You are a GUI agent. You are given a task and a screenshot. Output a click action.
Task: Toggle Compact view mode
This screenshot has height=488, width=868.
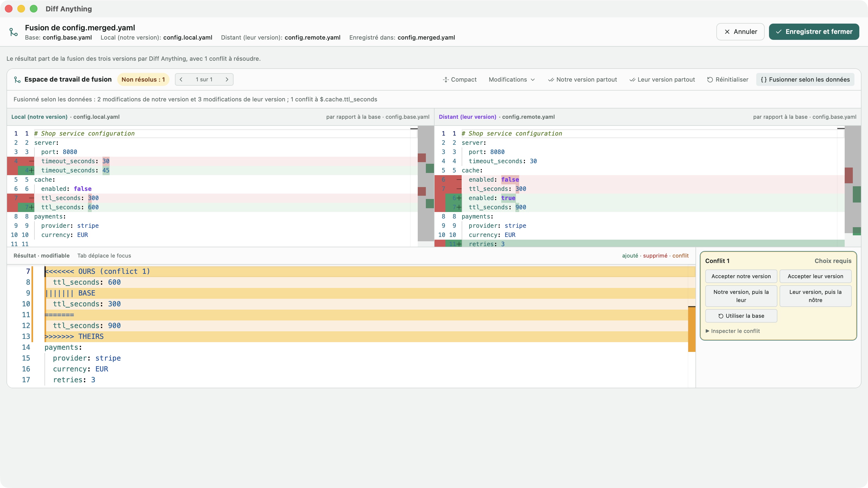pos(459,79)
